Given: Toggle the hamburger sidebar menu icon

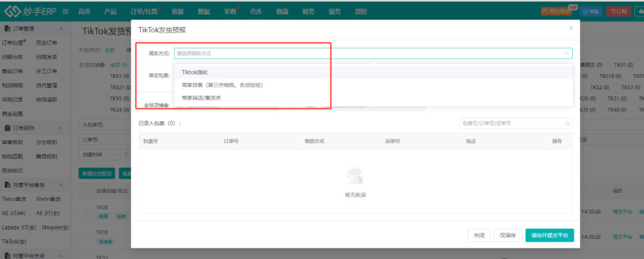Looking at the screenshot, I should click(65, 11).
